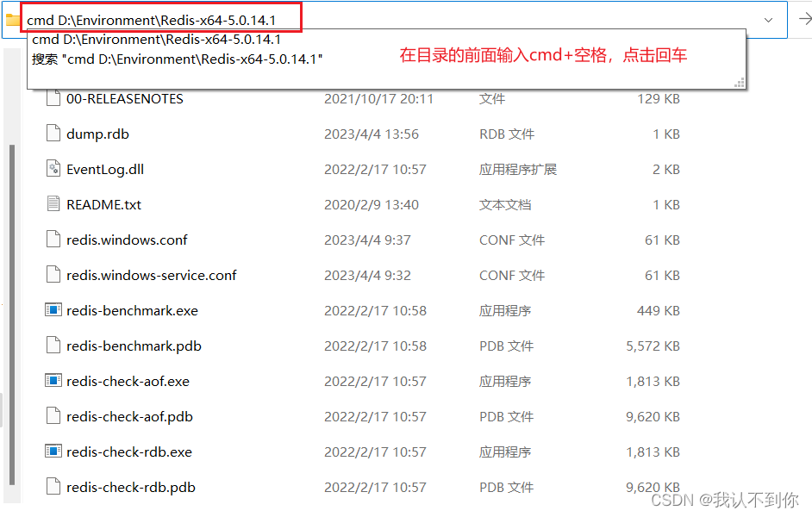Click the README.txt document icon
The width and height of the screenshot is (812, 517).
pos(53,204)
